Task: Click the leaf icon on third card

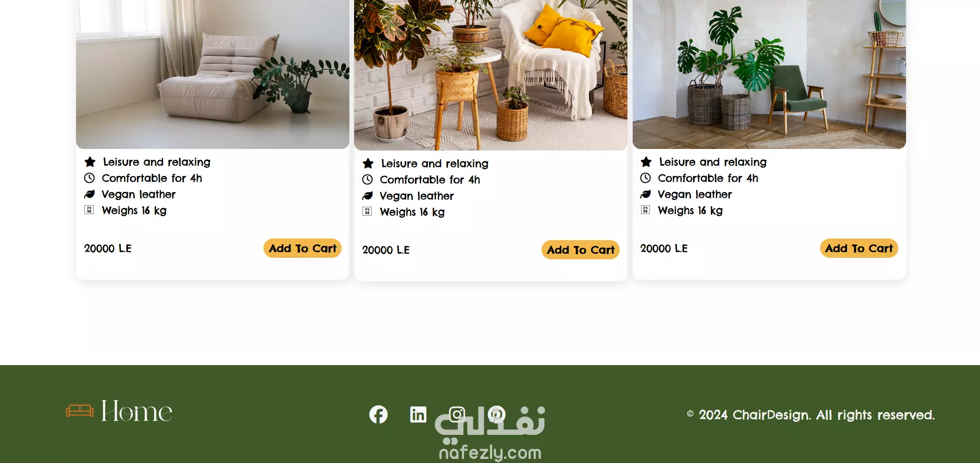Action: 646,194
